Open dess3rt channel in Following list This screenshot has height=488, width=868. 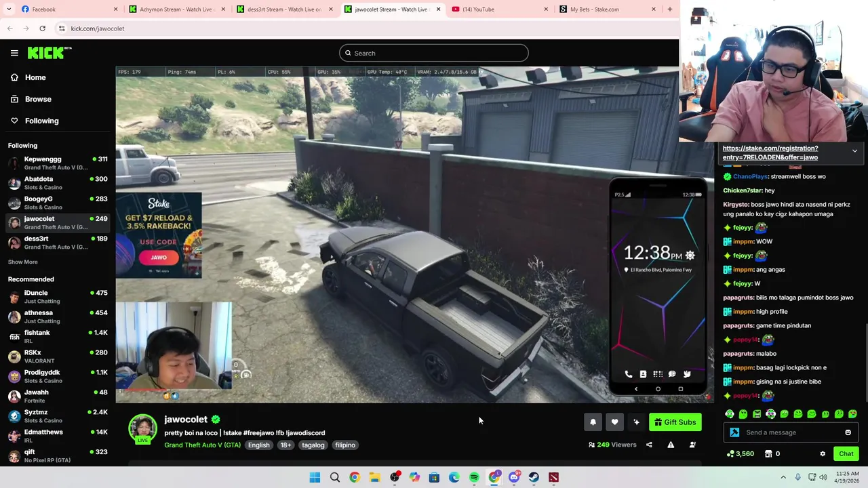(x=58, y=243)
